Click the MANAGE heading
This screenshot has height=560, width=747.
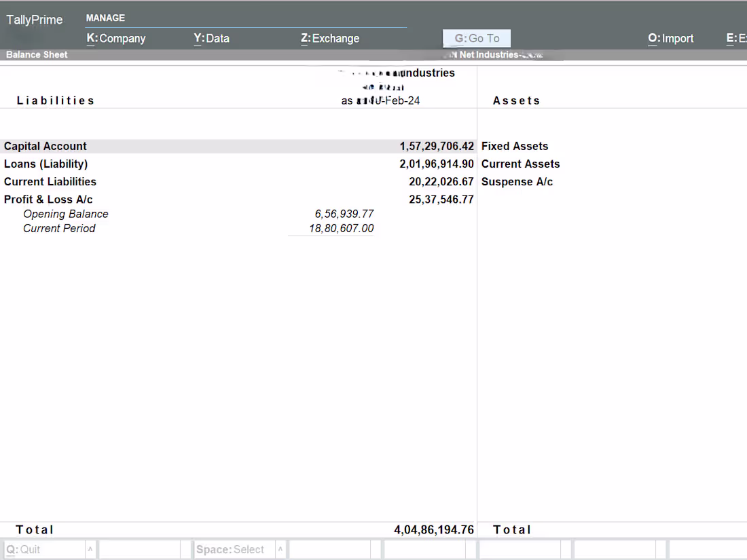click(105, 18)
